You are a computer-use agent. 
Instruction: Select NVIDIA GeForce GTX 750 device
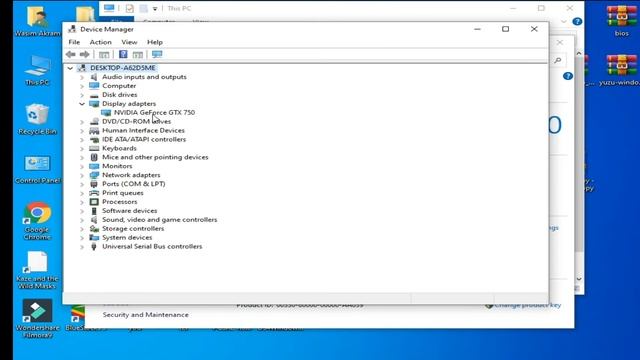154,112
